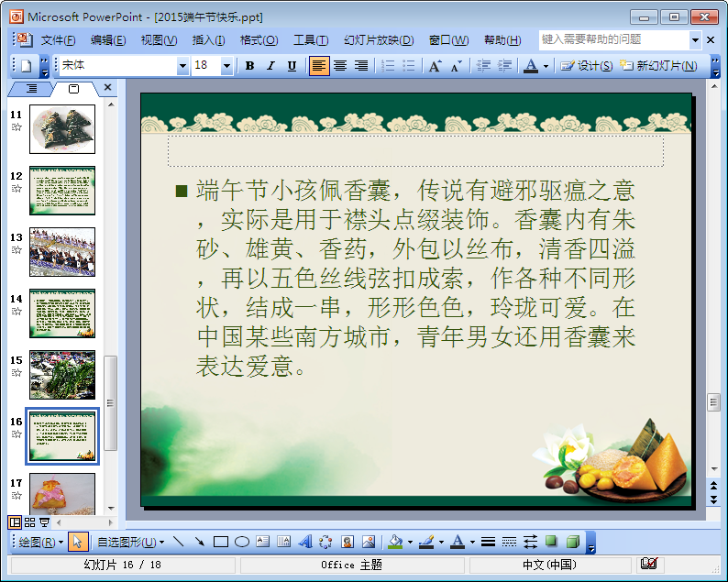Apply line color brush
728x582 pixels.
[x=426, y=542]
